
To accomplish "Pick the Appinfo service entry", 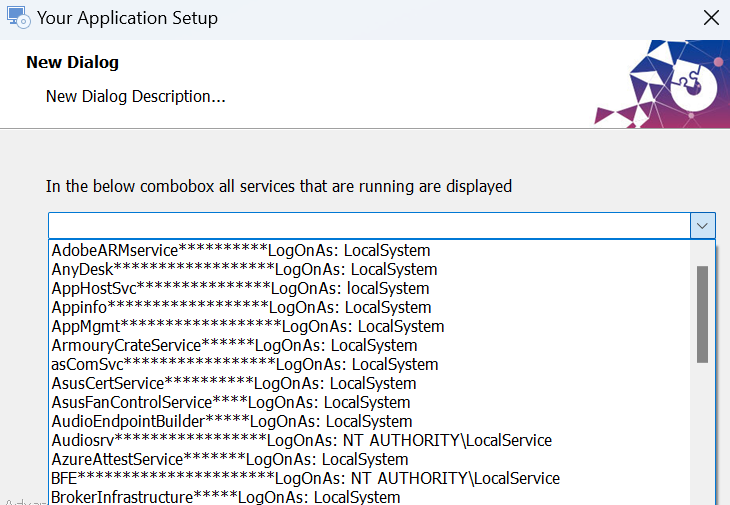I will coord(241,307).
